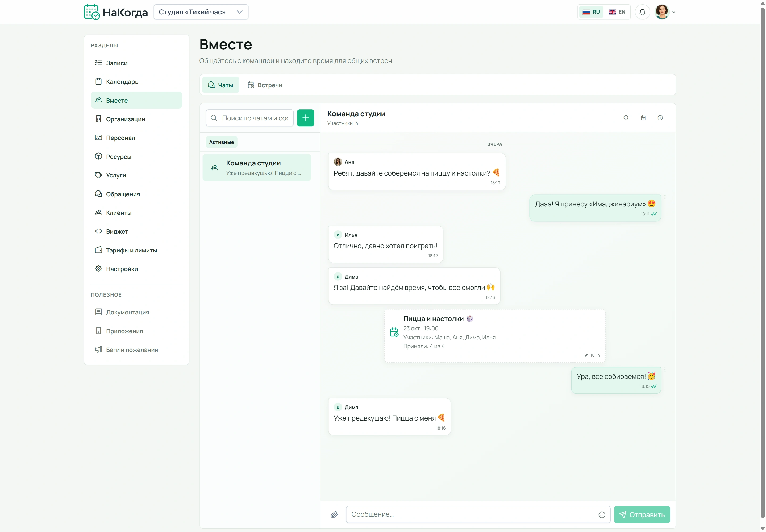Click meeting calendar icon in Пицца и настолки card
The image size is (766, 532).
[x=394, y=332]
